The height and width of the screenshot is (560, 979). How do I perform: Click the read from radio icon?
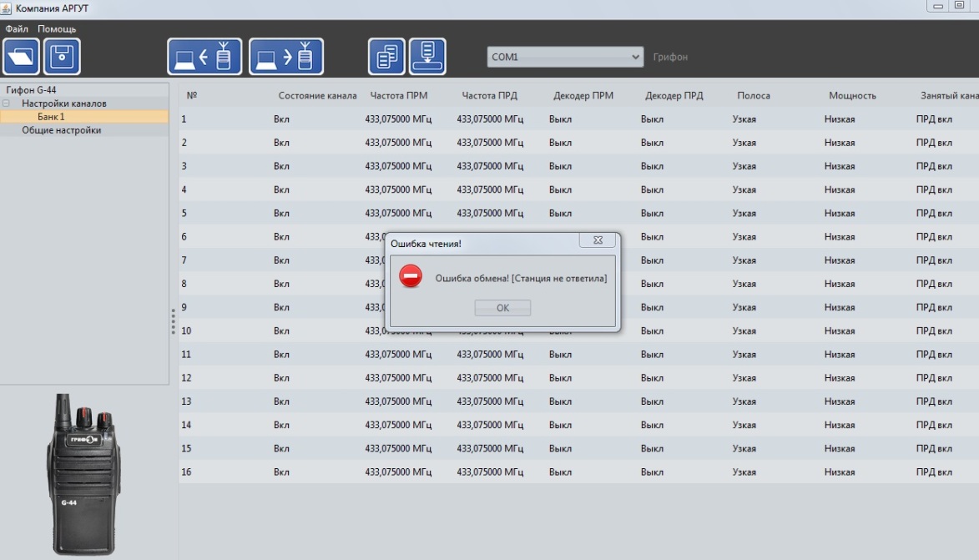pos(204,57)
